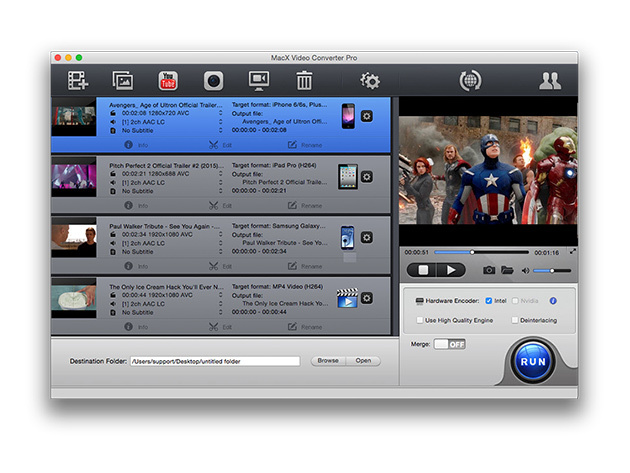The width and height of the screenshot is (630, 473).
Task: Click Info for the Avengers video
Action: (x=136, y=145)
